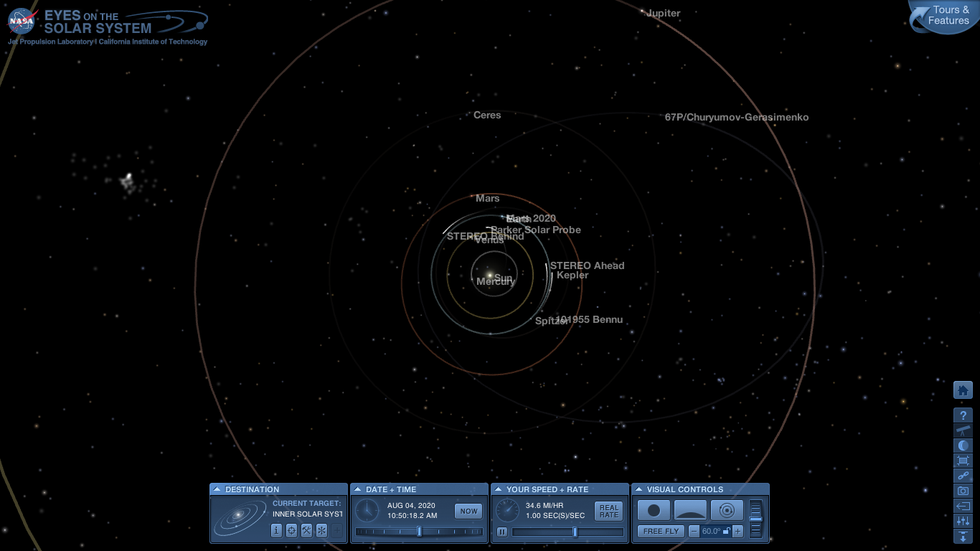This screenshot has width=980, height=551.
Task: Toggle the field-of-view lock icon
Action: pos(726,532)
